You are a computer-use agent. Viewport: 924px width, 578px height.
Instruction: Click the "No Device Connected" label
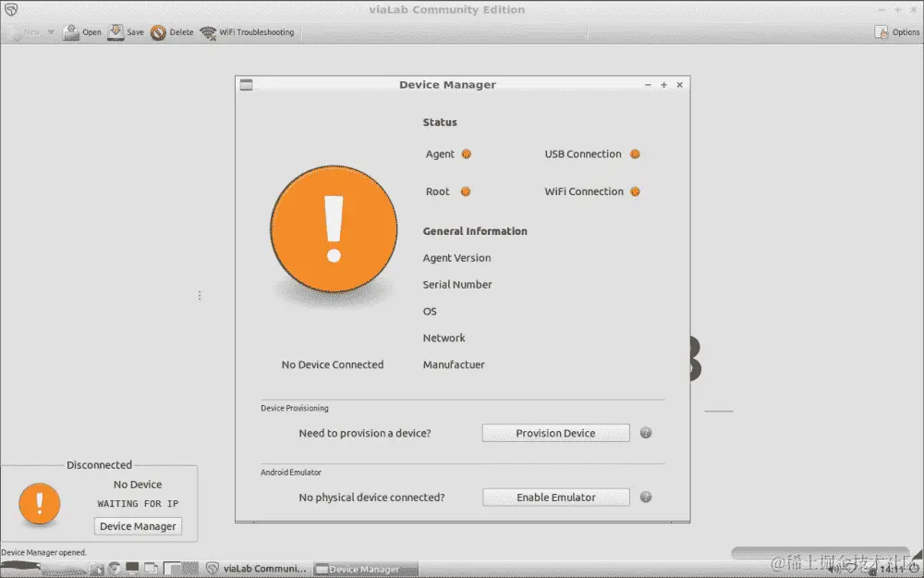(333, 364)
